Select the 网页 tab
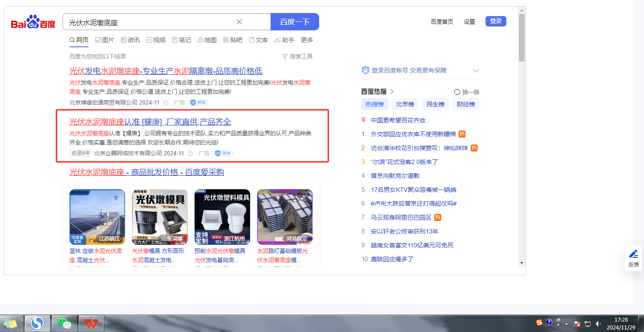644x332 pixels. pos(79,40)
